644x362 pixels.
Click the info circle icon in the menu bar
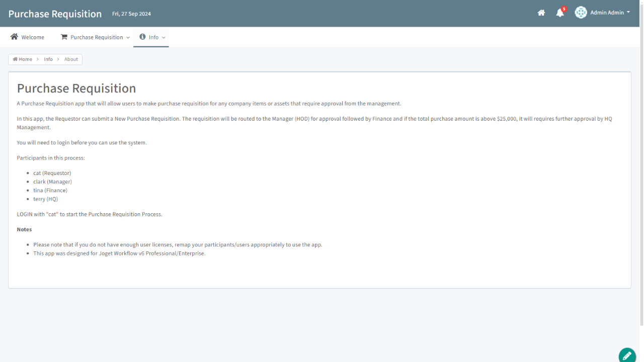[x=142, y=37]
